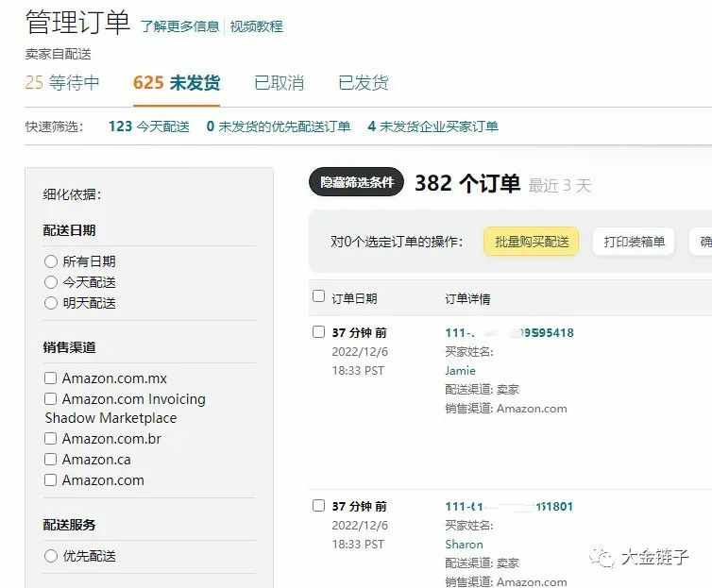Click the 配送日期 section heading
Screen dimensions: 712x588
(69, 230)
